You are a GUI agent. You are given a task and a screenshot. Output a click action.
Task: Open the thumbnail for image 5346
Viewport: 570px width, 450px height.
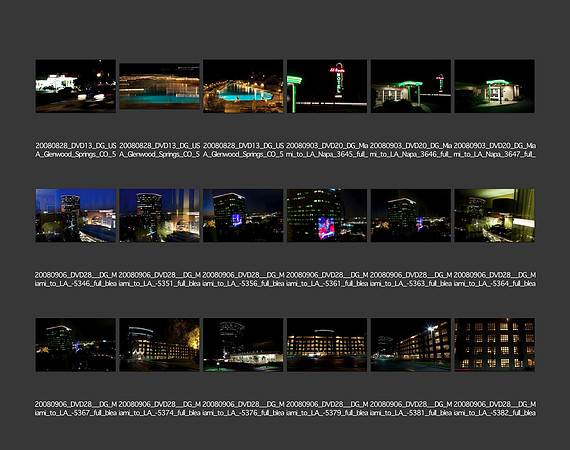(76, 216)
